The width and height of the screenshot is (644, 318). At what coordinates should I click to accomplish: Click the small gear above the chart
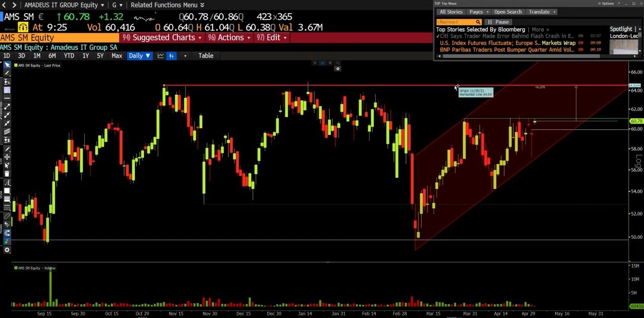(x=338, y=69)
